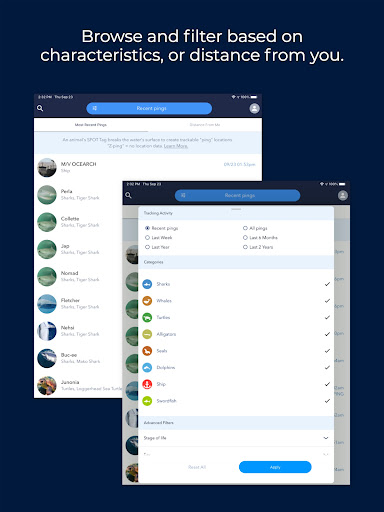The width and height of the screenshot is (384, 512).
Task: Open search in the back tablet screen
Action: (40, 108)
